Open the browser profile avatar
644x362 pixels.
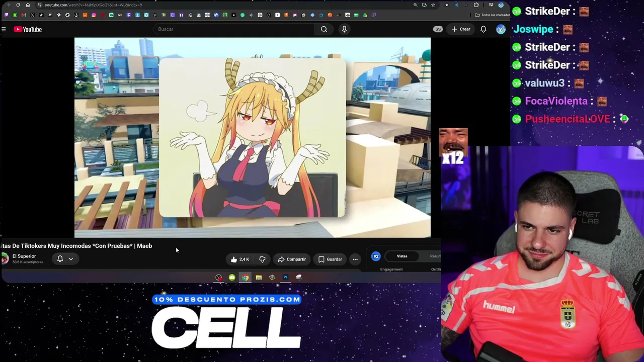tap(501, 5)
